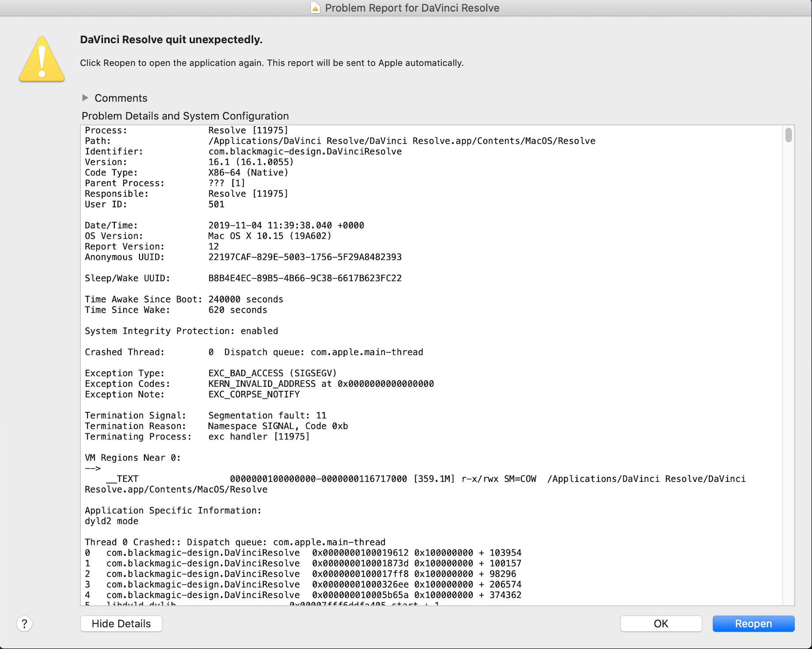Click the stack frame ending "+ 103954"
The height and width of the screenshot is (649, 812).
point(303,553)
